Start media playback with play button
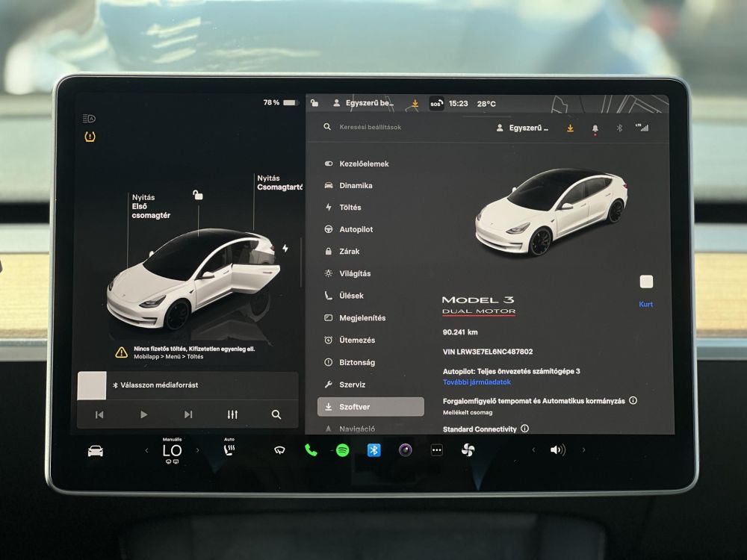747x560 pixels. (x=143, y=414)
